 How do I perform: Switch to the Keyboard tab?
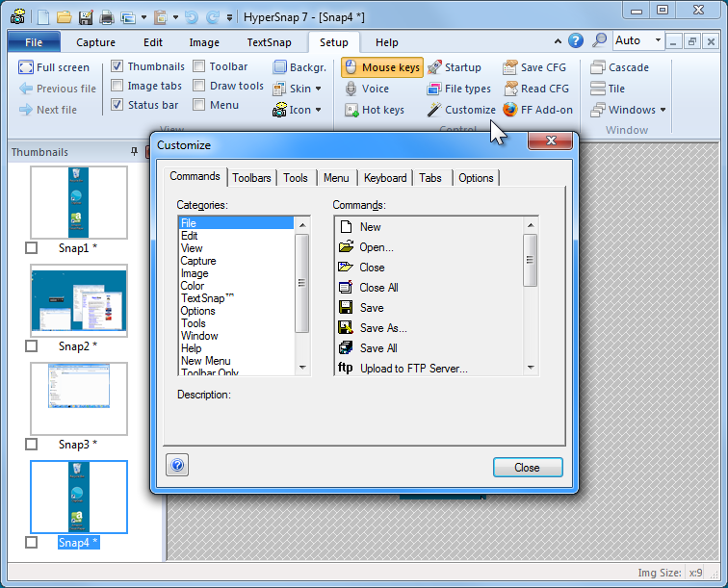(x=385, y=178)
